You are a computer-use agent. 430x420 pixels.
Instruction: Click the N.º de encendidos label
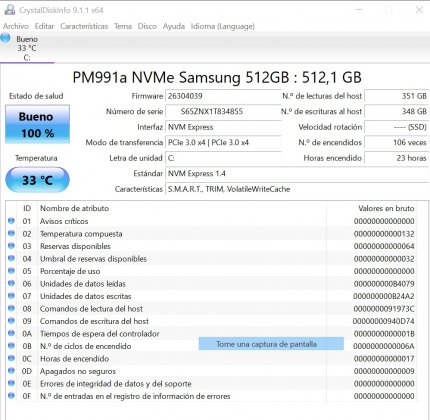click(x=330, y=142)
